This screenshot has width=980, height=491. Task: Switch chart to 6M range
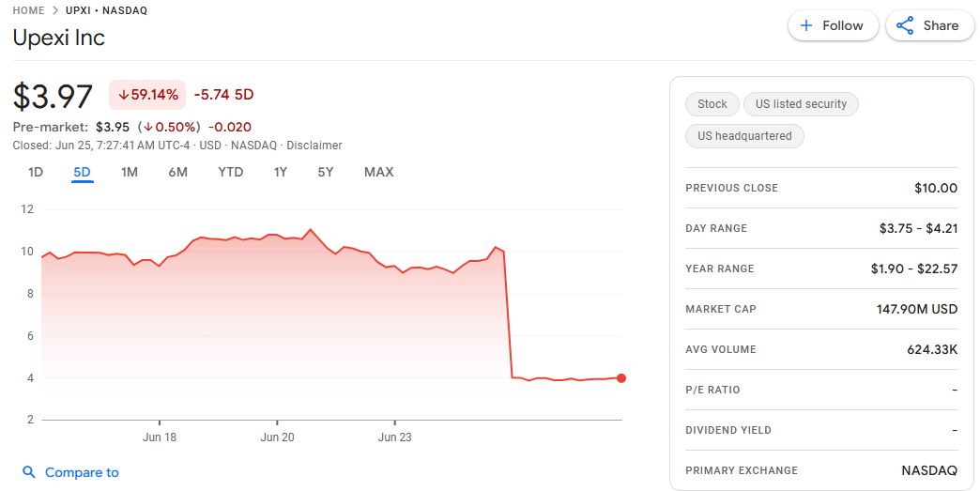(178, 172)
